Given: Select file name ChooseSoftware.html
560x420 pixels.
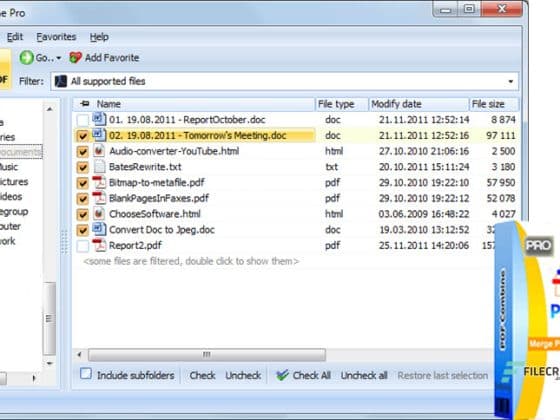Looking at the screenshot, I should point(155,214).
